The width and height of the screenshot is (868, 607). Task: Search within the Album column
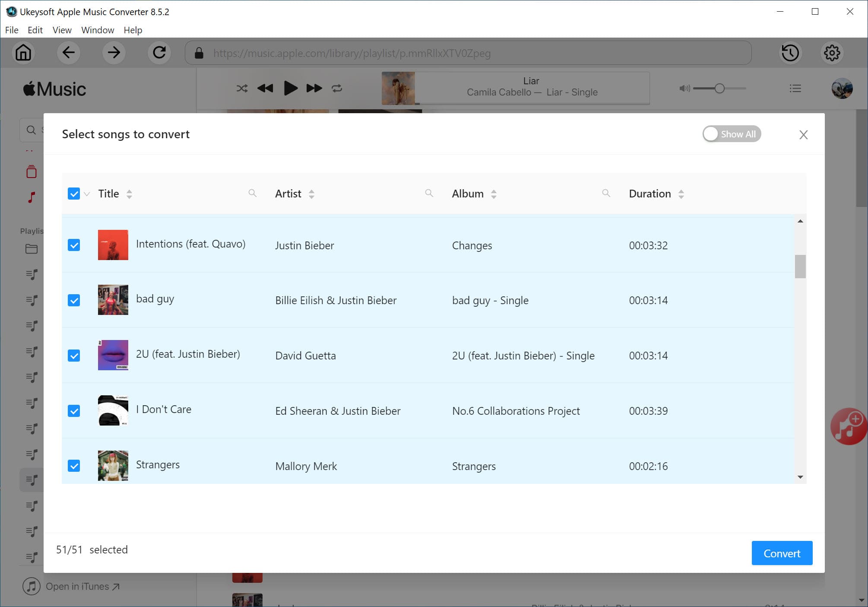pyautogui.click(x=606, y=193)
